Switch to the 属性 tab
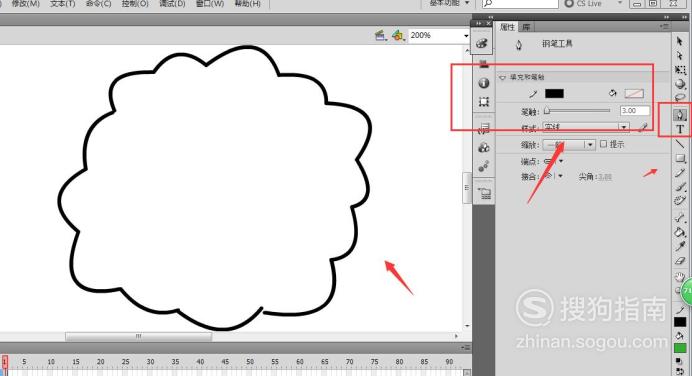The height and width of the screenshot is (376, 692). (x=507, y=27)
